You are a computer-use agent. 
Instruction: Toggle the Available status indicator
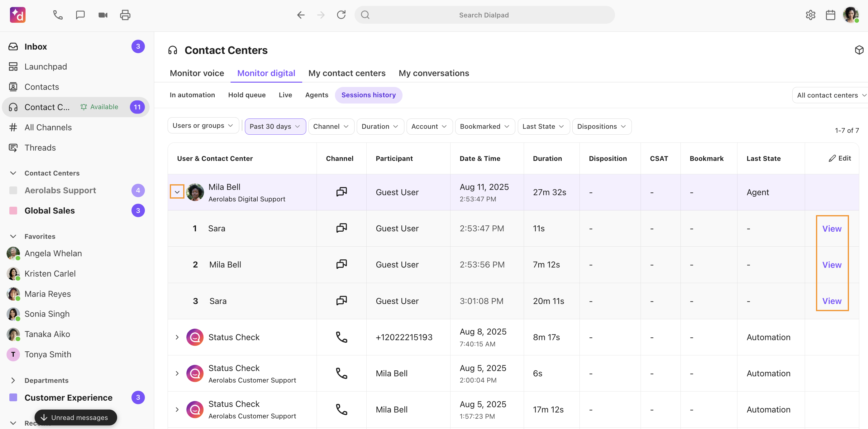(99, 107)
